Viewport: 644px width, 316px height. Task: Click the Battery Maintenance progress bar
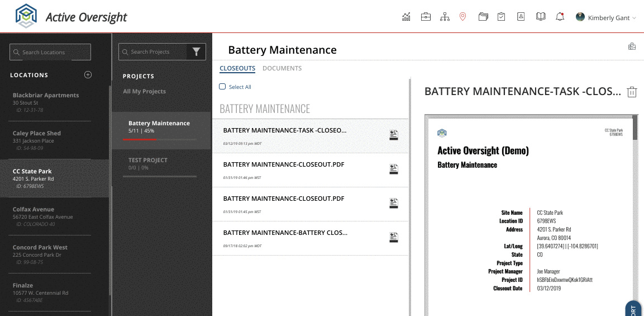pyautogui.click(x=159, y=139)
